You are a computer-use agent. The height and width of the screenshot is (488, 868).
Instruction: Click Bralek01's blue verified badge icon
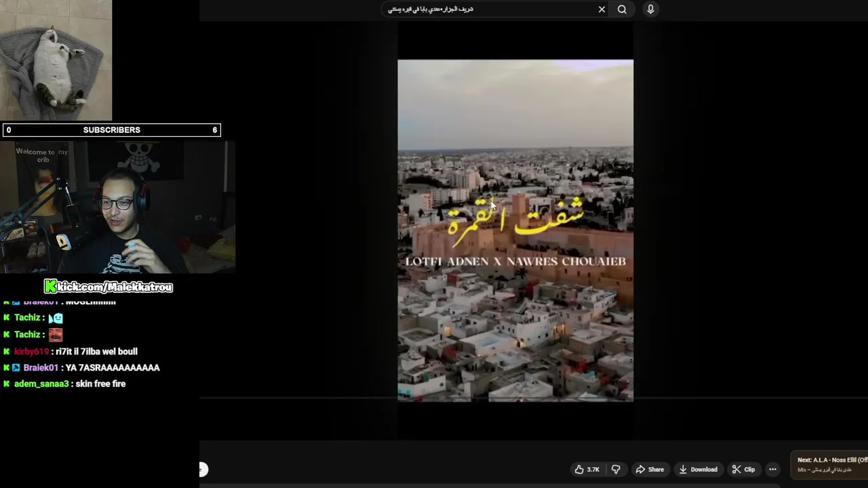click(16, 367)
